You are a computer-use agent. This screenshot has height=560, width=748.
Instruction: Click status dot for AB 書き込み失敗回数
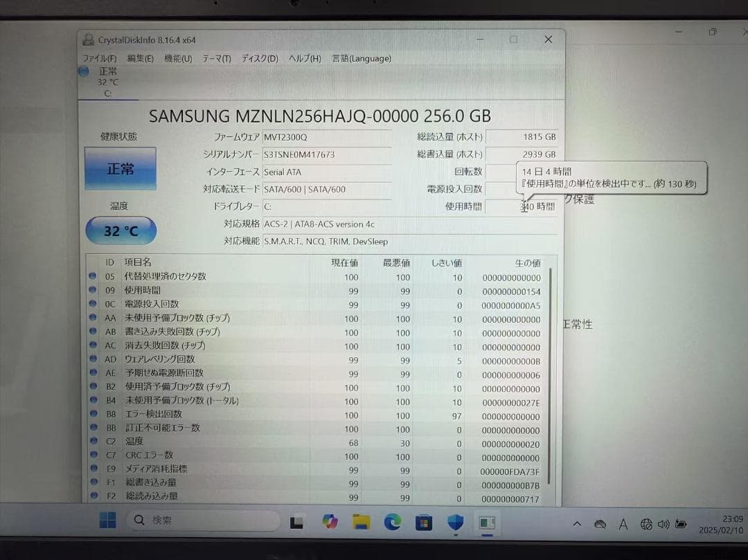[93, 331]
